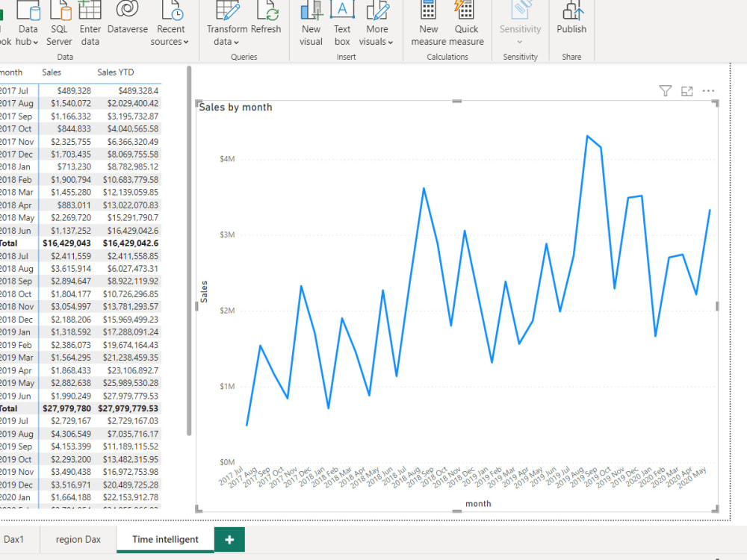Open the Quick measure dialog

click(466, 22)
